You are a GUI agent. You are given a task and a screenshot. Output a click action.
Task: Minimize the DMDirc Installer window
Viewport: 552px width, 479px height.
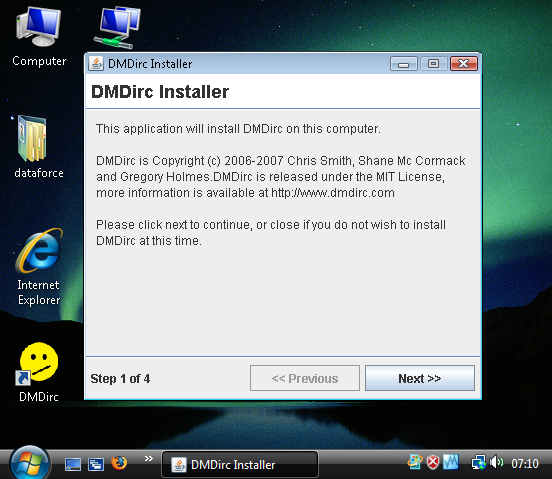coord(404,64)
